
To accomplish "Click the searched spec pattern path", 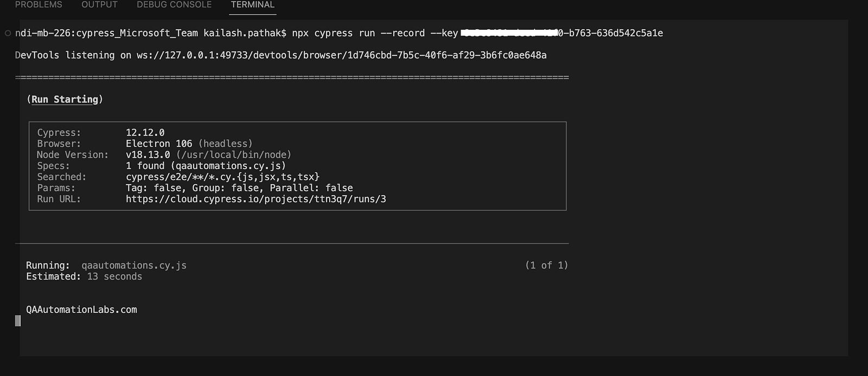I will point(223,177).
